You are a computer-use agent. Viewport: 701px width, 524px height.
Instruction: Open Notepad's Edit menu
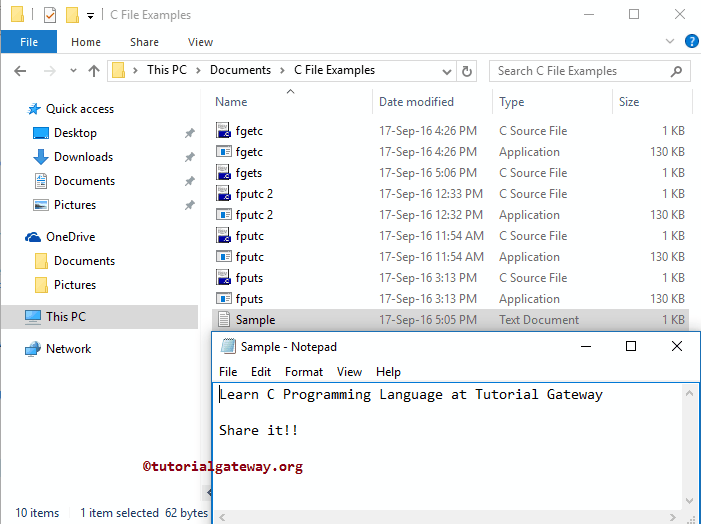pyautogui.click(x=261, y=372)
